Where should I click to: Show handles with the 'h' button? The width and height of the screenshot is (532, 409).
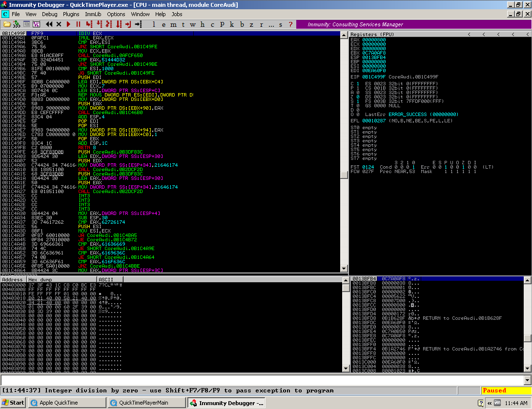tap(203, 24)
